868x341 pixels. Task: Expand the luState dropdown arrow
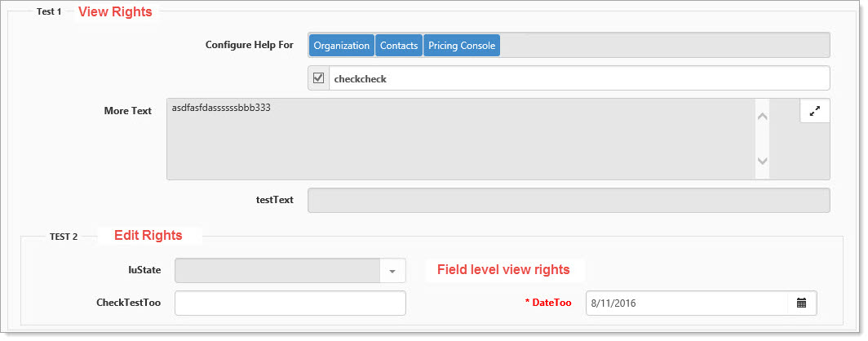point(392,271)
